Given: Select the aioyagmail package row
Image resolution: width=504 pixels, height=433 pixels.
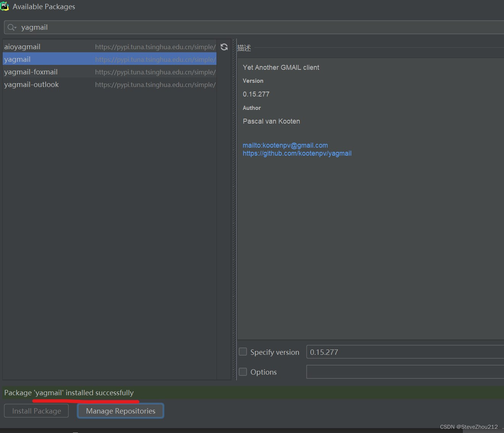Looking at the screenshot, I should point(110,47).
